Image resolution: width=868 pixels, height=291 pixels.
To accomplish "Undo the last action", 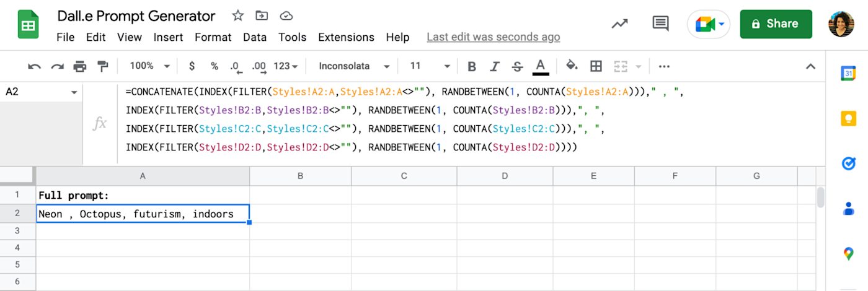I will [35, 66].
